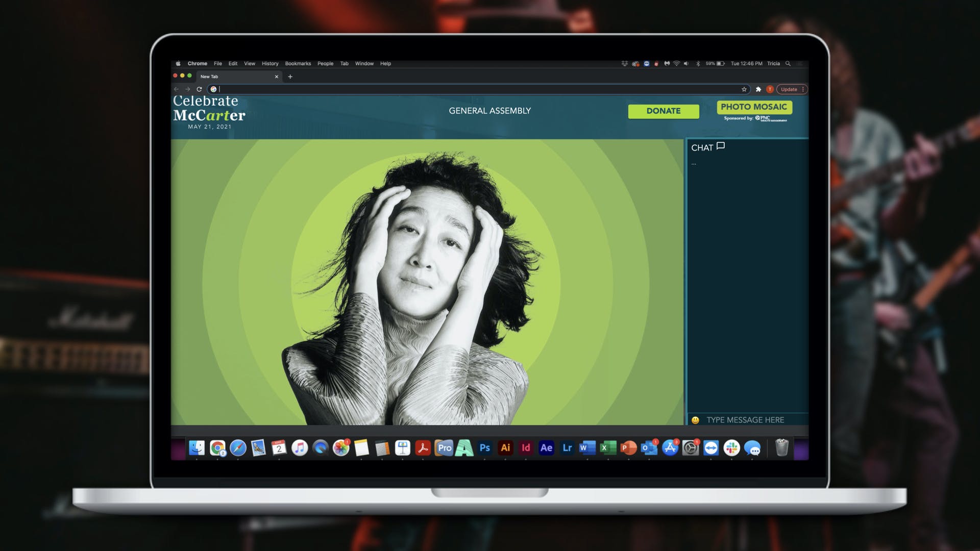This screenshot has height=551, width=980.
Task: Open the emoji picker in chat
Action: click(695, 420)
